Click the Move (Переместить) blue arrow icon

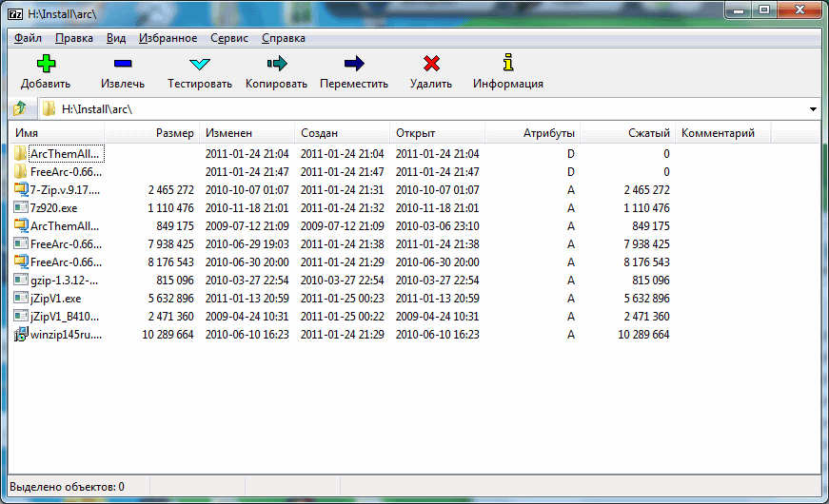coord(354,64)
